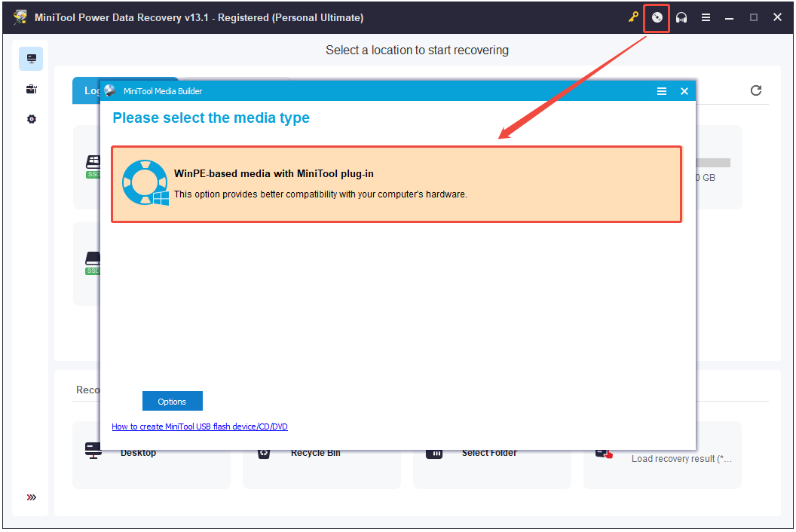Expand the sidebar with double-chevron icon
The height and width of the screenshot is (532, 796).
point(32,497)
